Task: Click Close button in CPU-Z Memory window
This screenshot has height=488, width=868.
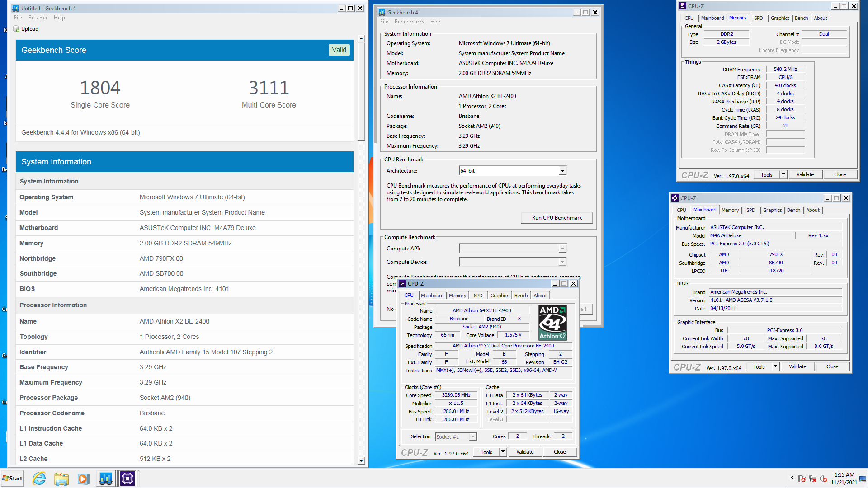Action: point(840,174)
